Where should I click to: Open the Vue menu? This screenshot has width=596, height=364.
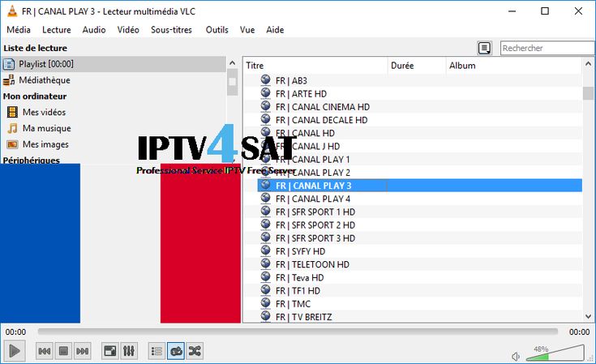tap(247, 30)
